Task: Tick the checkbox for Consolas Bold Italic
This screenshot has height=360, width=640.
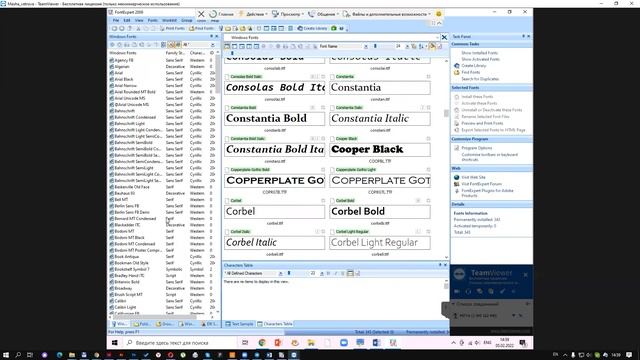Action: (227, 77)
